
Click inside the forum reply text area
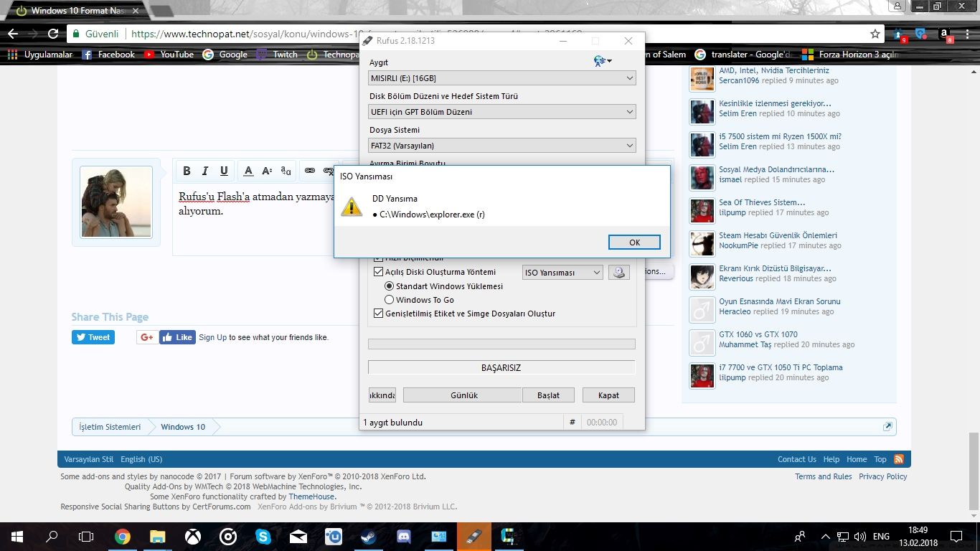pos(255,220)
